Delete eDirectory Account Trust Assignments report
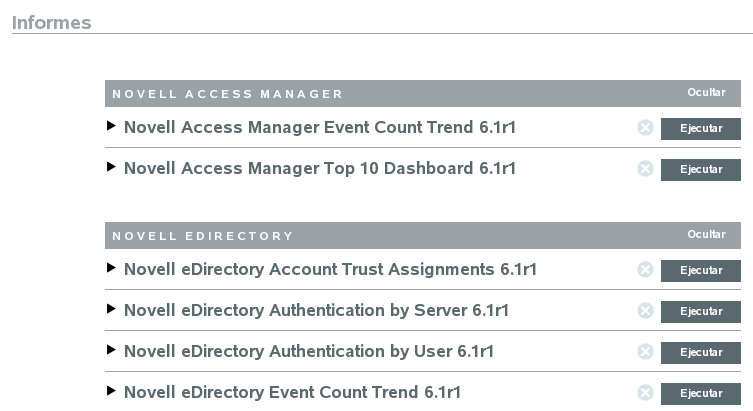753x411 pixels. tap(645, 270)
